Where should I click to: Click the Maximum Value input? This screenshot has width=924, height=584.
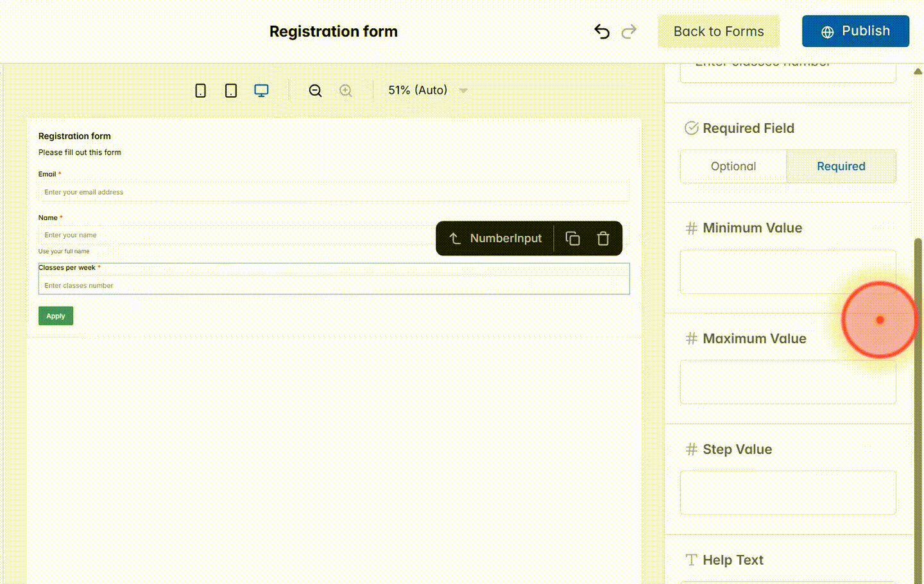tap(788, 382)
